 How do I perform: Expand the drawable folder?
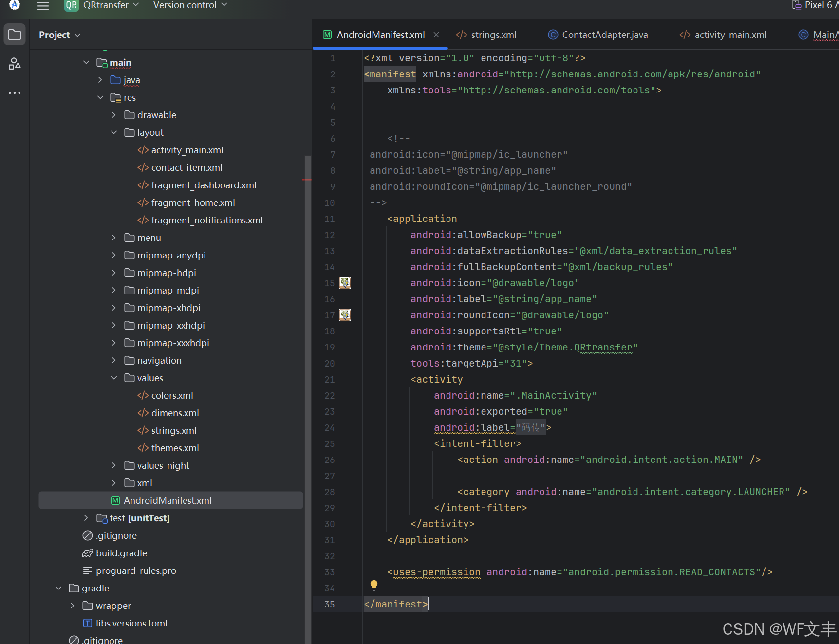tap(114, 115)
